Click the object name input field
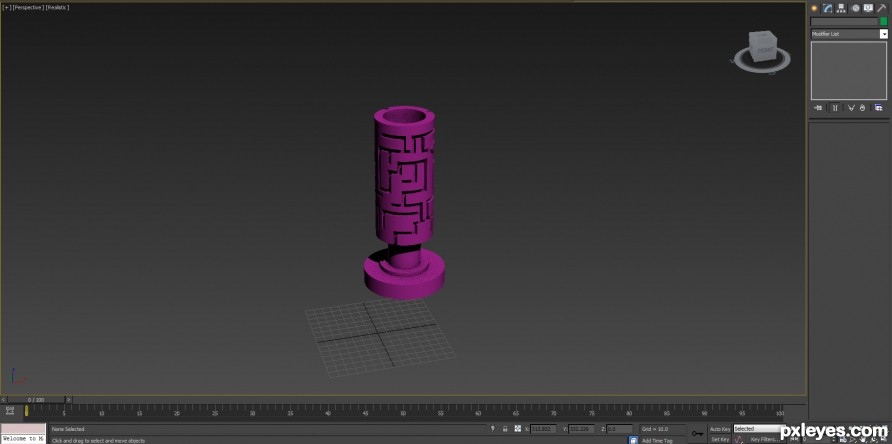 [x=844, y=21]
